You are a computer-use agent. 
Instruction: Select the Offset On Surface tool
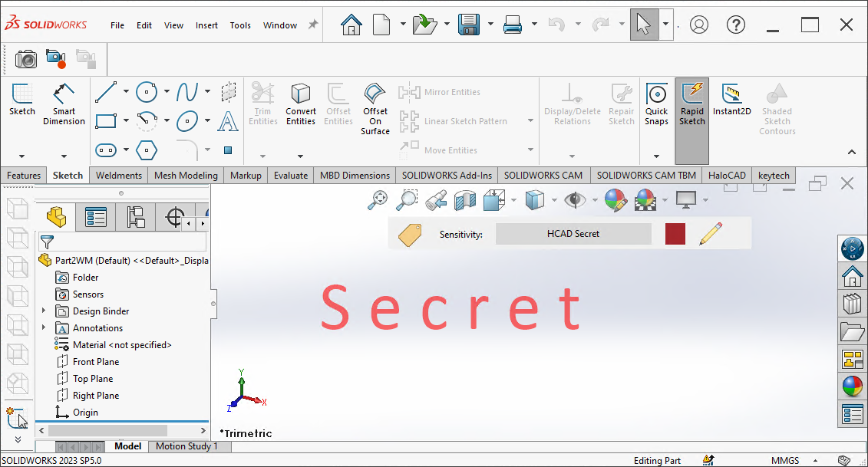point(375,109)
